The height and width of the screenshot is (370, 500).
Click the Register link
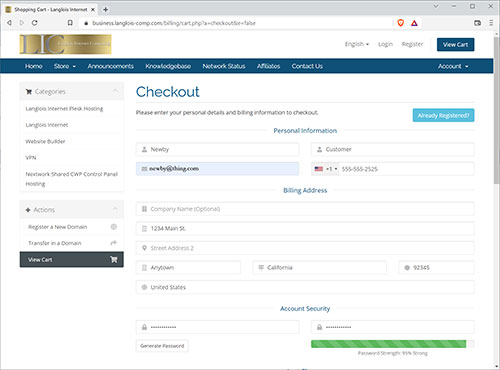[x=412, y=44]
